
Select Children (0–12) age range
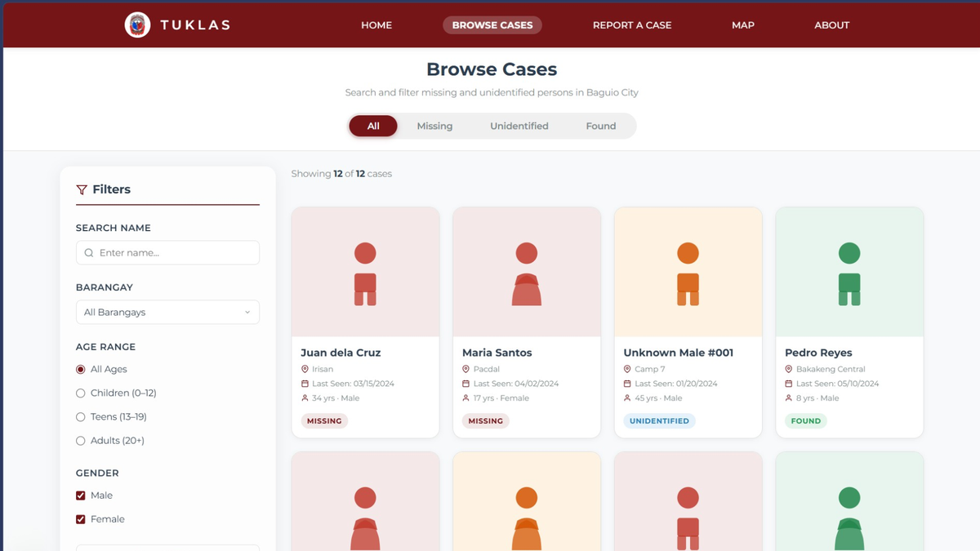pos(80,393)
